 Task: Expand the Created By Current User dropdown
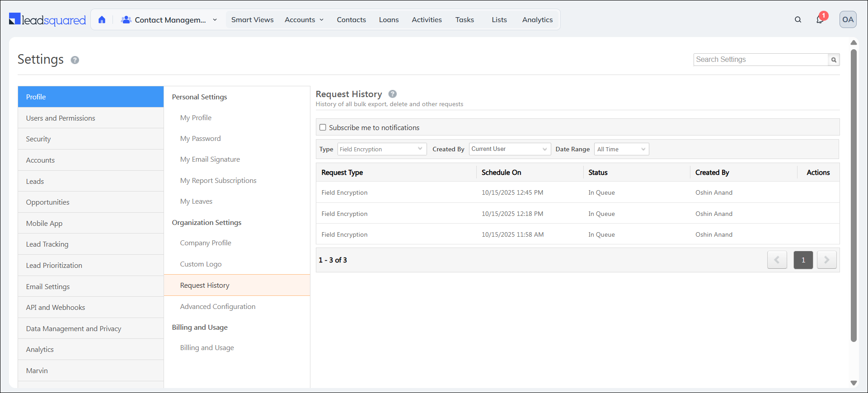pyautogui.click(x=510, y=149)
